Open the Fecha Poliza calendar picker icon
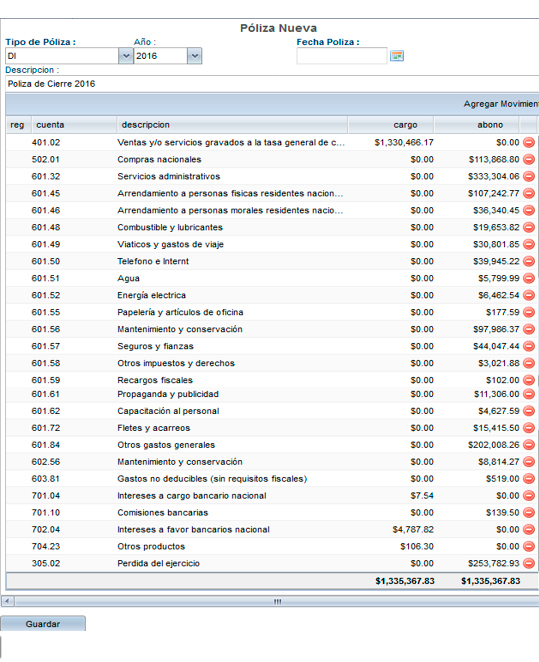 tap(397, 56)
